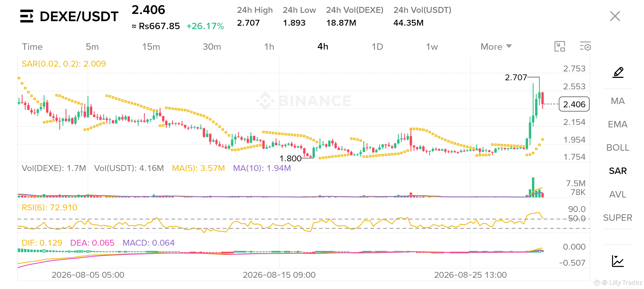Select the 30m interval
The image size is (644, 289).
(x=212, y=47)
